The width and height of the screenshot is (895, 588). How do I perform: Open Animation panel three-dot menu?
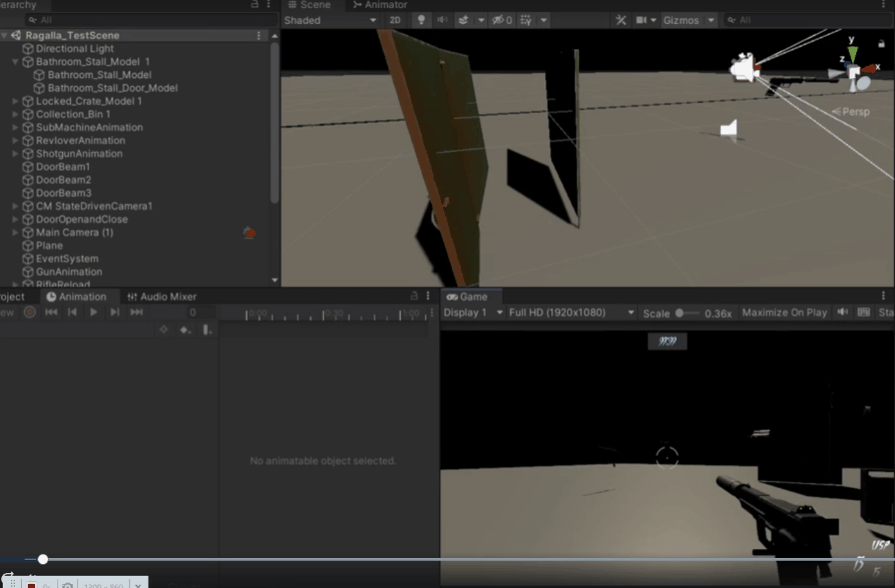click(x=428, y=295)
